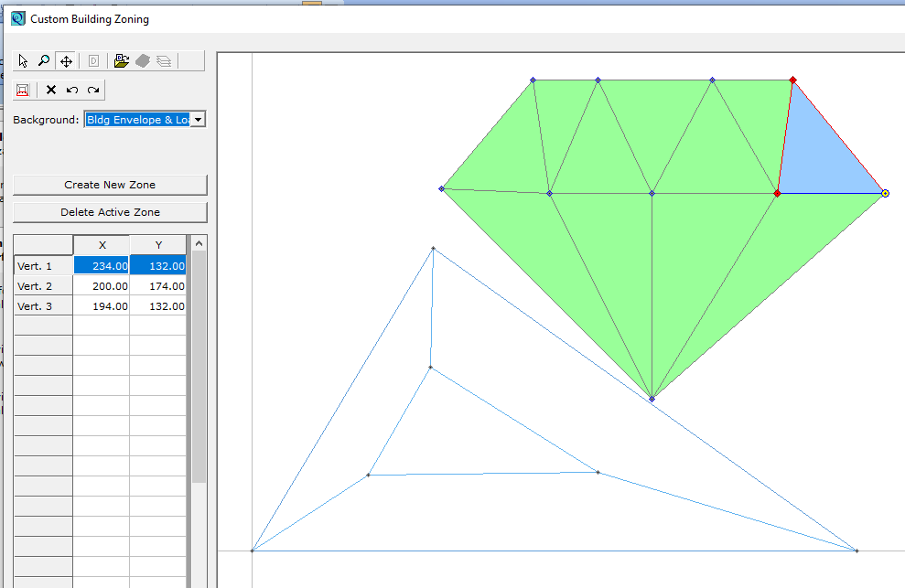This screenshot has width=905, height=588.
Task: Click the Vert. 2 row header
Action: click(x=43, y=285)
